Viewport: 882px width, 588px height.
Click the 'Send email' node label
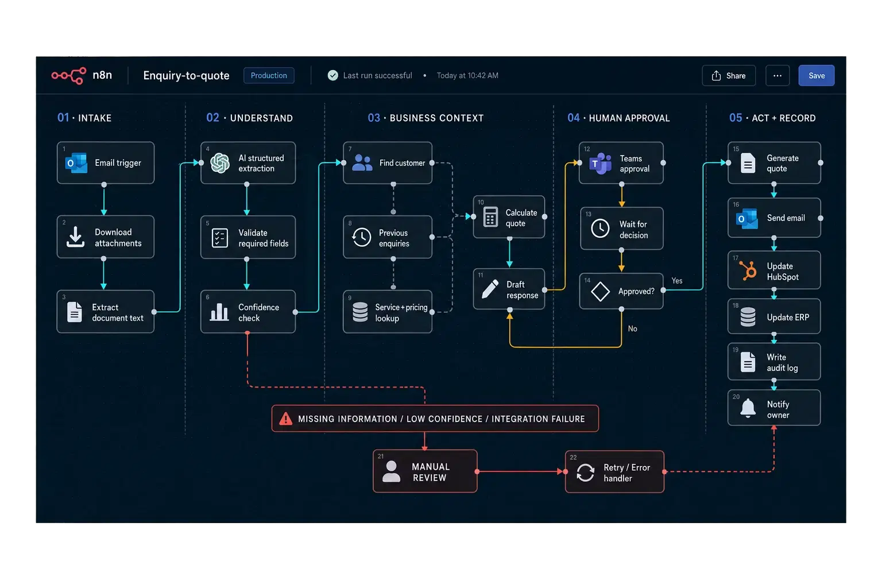786,218
